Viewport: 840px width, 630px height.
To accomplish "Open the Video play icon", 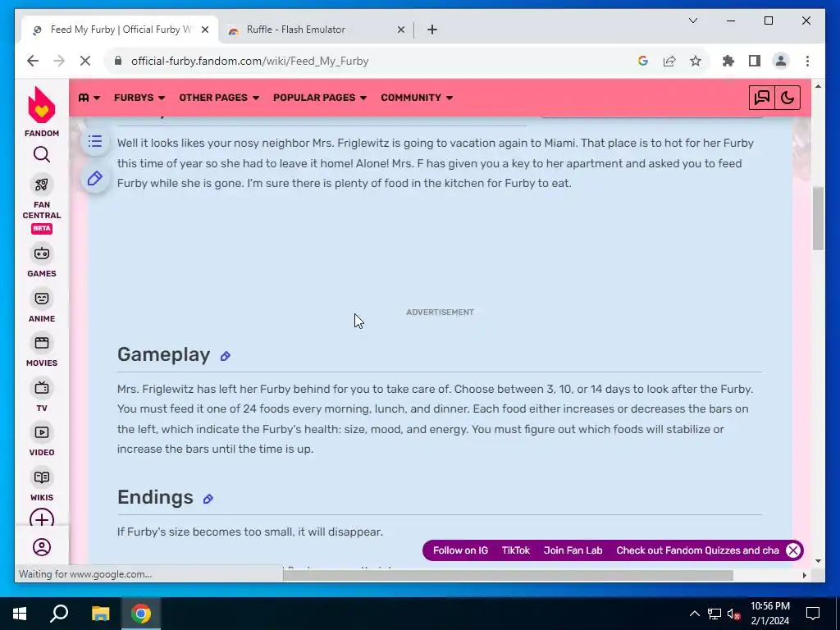I will click(41, 432).
